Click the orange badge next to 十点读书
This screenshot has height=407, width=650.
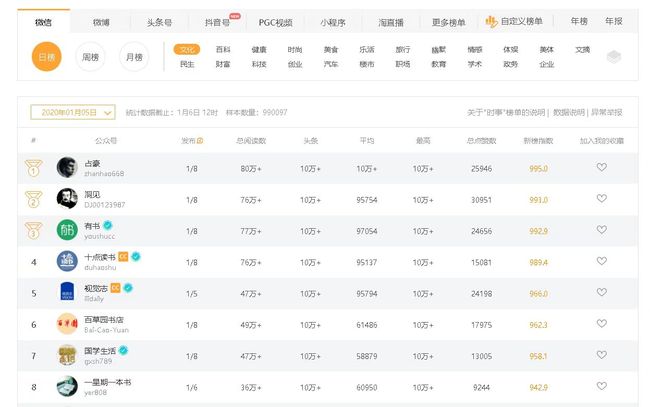pyautogui.click(x=123, y=257)
